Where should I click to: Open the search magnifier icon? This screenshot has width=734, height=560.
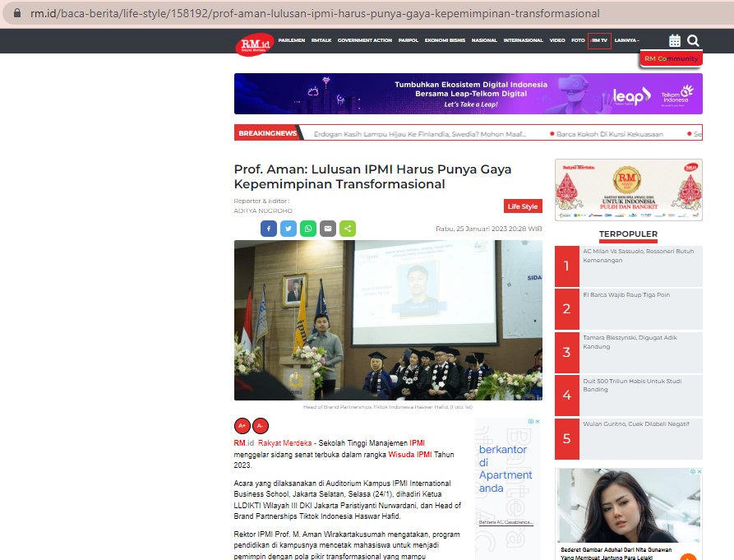(x=693, y=41)
